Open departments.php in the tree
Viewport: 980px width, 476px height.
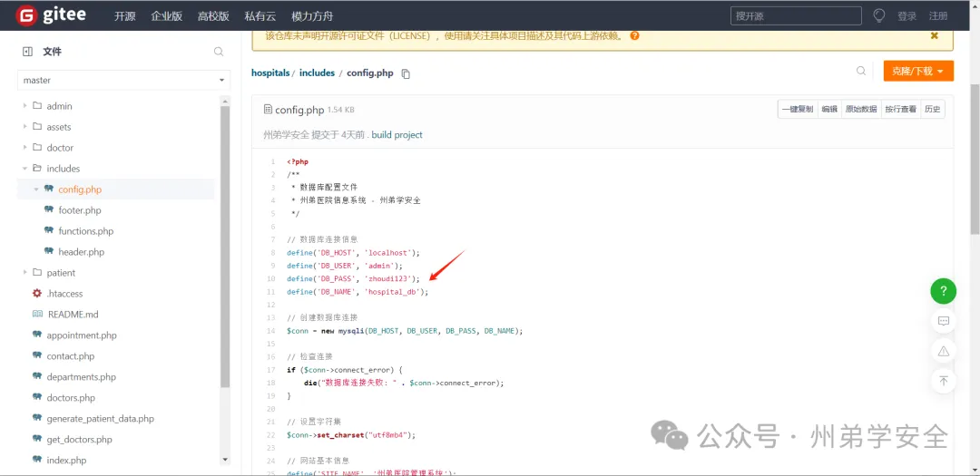click(x=82, y=376)
